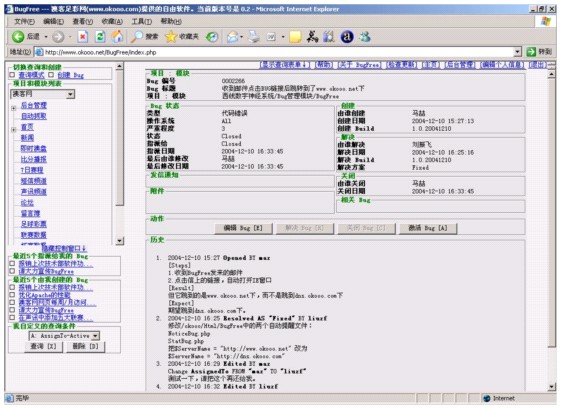
Task: Click the 关于 BugFree top link
Action: pyautogui.click(x=359, y=65)
